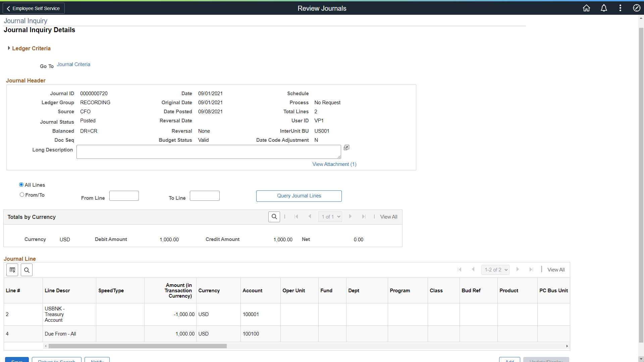This screenshot has width=644, height=362.
Task: Click the Journal Line horizontal scrollbar
Action: pos(138,346)
